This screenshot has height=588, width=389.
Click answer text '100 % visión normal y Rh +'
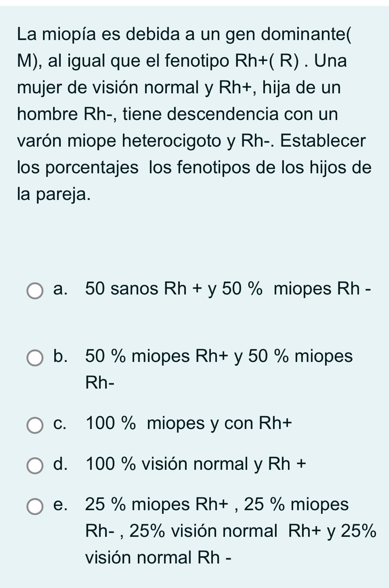[196, 464]
